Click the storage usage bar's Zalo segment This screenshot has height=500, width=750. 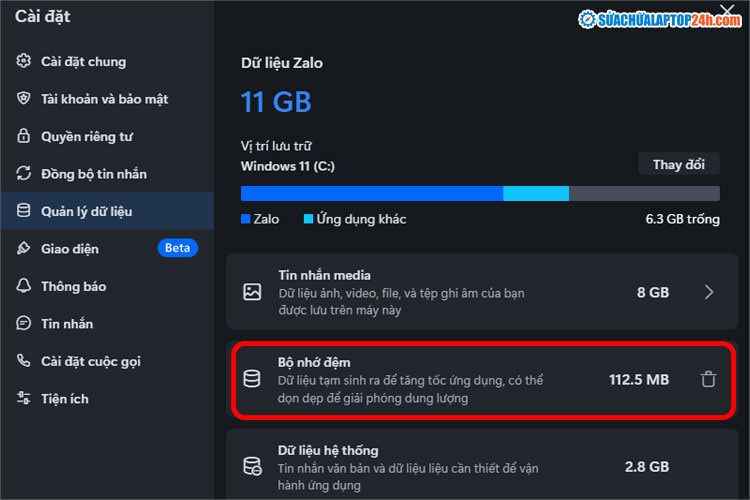click(x=371, y=193)
